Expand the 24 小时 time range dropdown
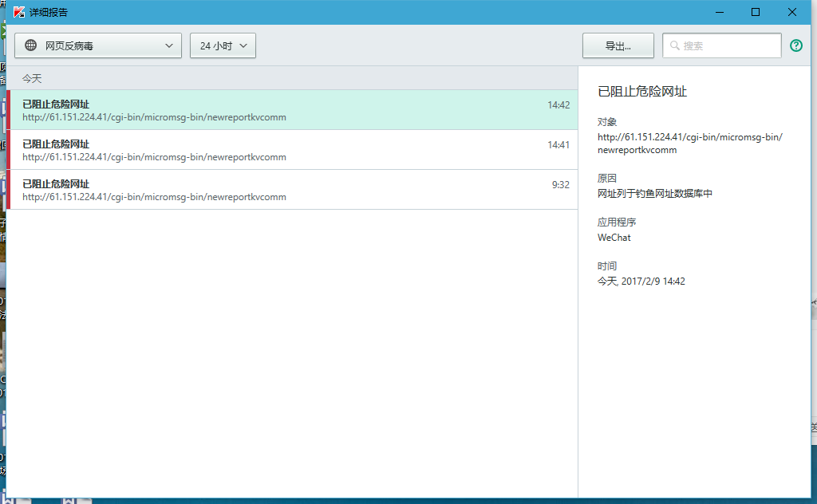The height and width of the screenshot is (504, 817). point(223,45)
